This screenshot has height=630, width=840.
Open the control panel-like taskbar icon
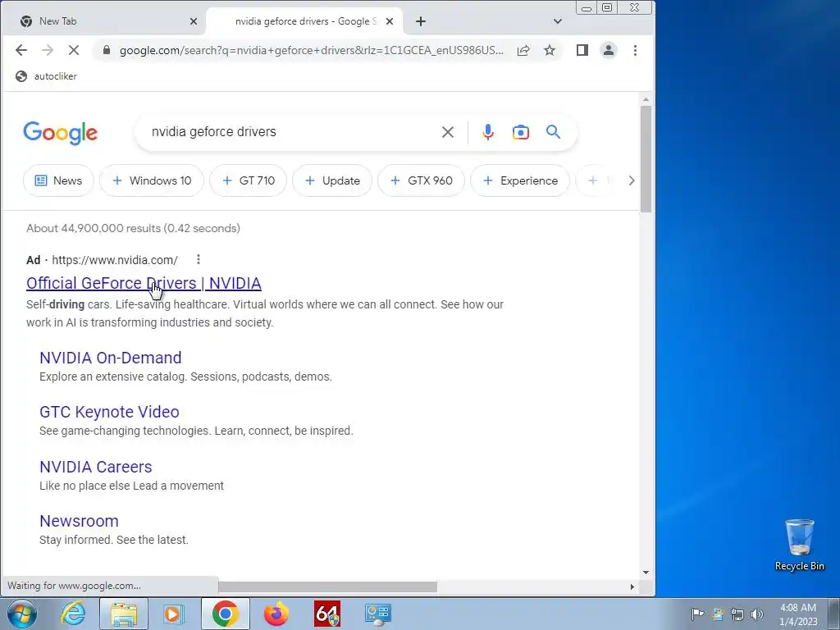point(378,614)
